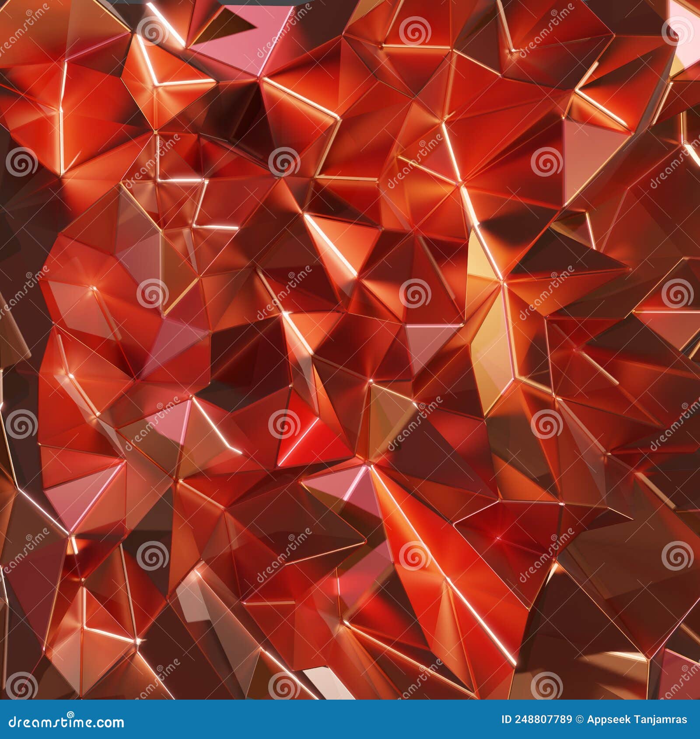Expand the image ID 248807789 details
The width and height of the screenshot is (700, 739).
pyautogui.click(x=538, y=720)
